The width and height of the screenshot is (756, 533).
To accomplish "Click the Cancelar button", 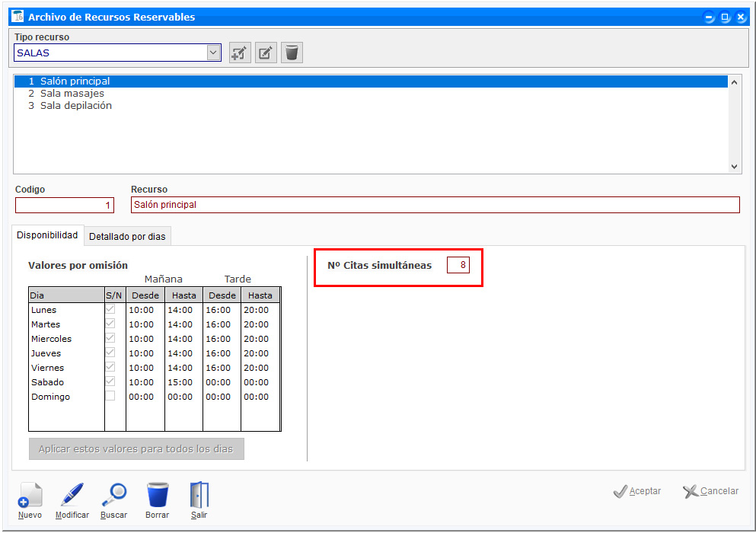I will tap(710, 491).
